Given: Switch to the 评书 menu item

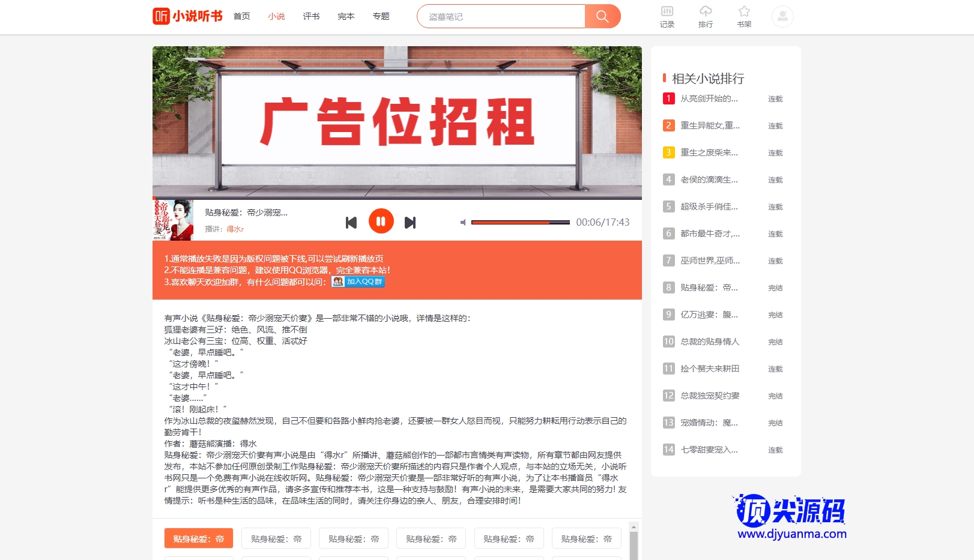Looking at the screenshot, I should tap(311, 16).
